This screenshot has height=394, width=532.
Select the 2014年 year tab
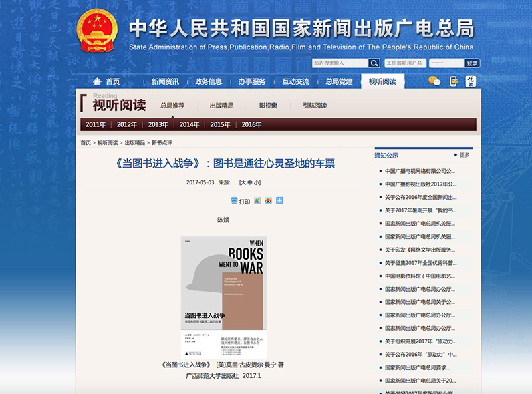point(189,124)
